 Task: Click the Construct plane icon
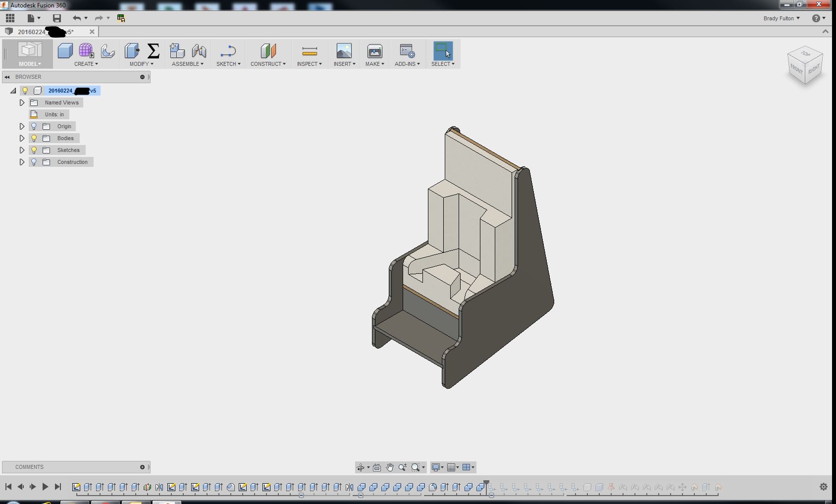[x=268, y=51]
